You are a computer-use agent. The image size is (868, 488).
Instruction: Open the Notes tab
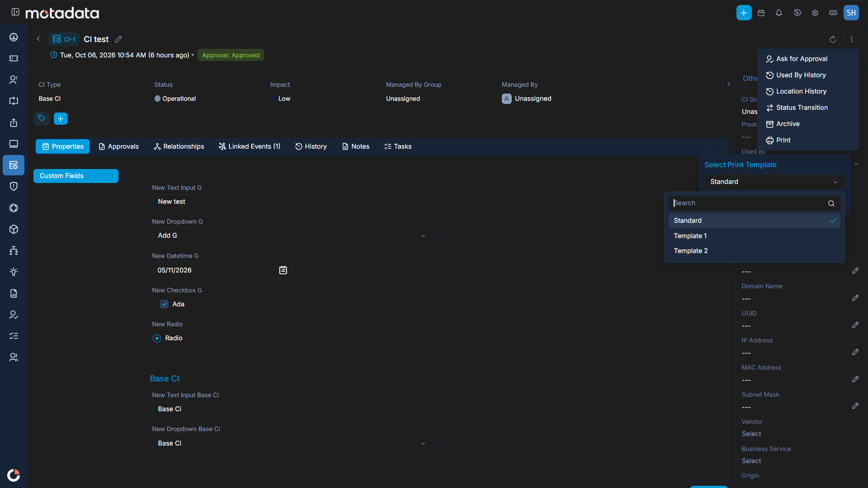click(356, 146)
